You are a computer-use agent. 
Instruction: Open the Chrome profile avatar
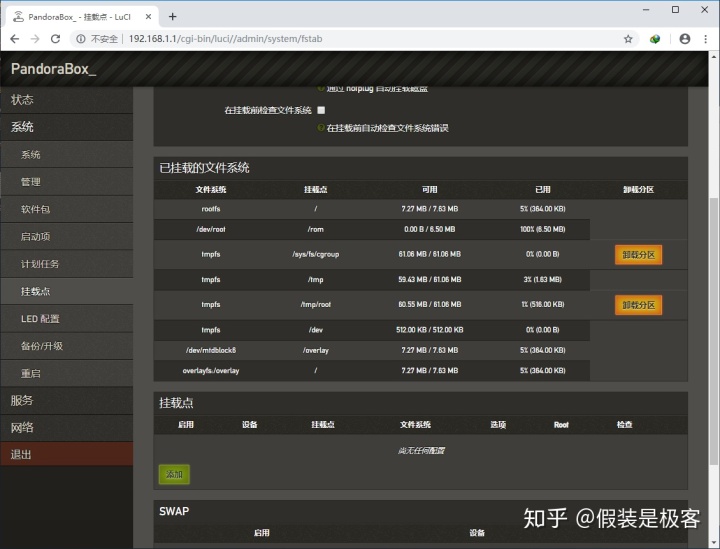[x=685, y=39]
